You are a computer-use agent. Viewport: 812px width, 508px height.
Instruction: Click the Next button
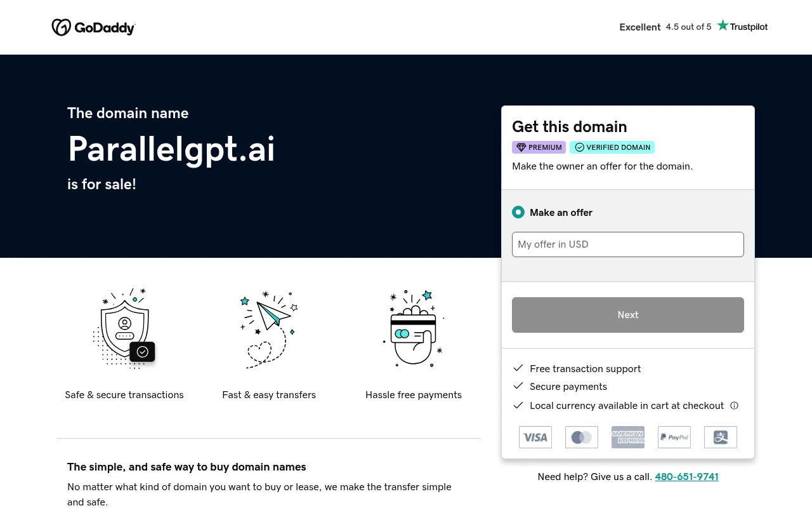point(628,315)
